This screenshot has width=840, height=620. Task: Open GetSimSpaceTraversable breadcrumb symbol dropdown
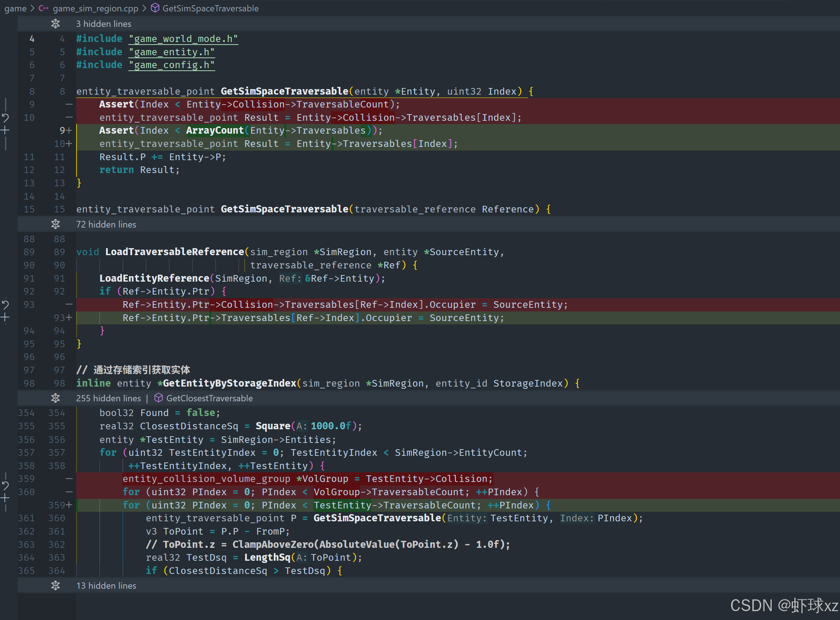click(x=210, y=8)
